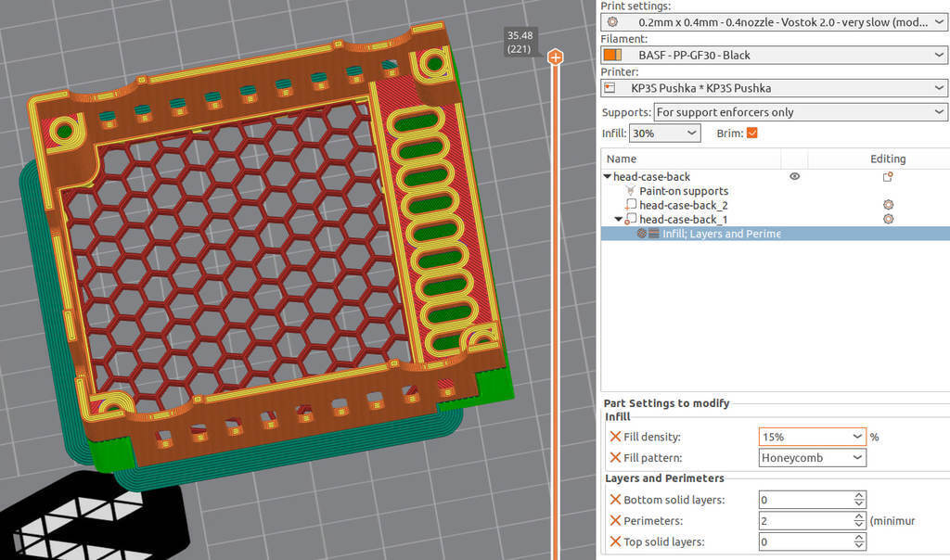
Task: Select the Paint-on supports item
Action: click(x=683, y=191)
